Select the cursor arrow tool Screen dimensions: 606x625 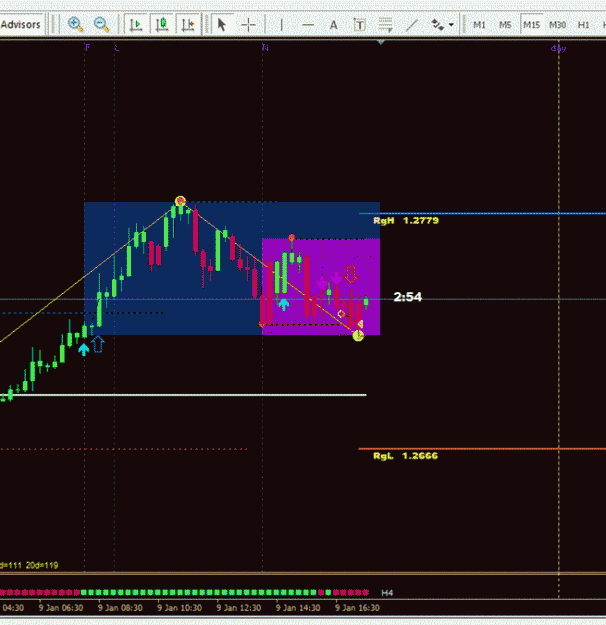222,25
